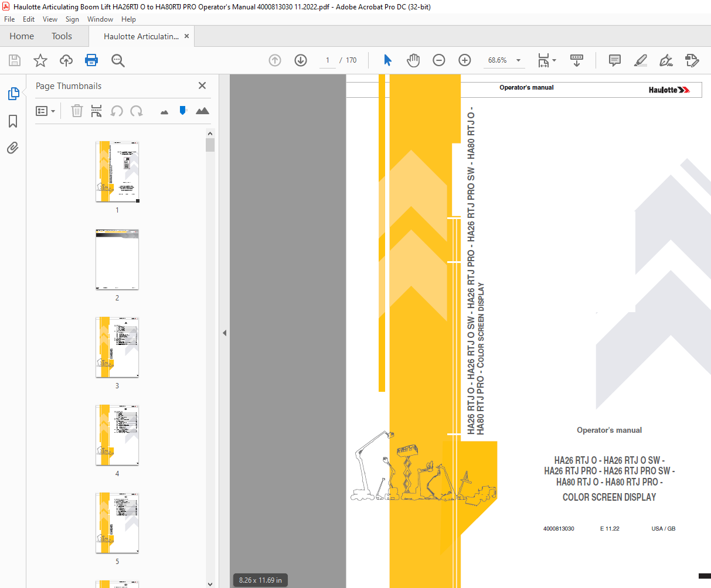This screenshot has height=588, width=711.
Task: Select page 4 thumbnail
Action: pyautogui.click(x=117, y=435)
